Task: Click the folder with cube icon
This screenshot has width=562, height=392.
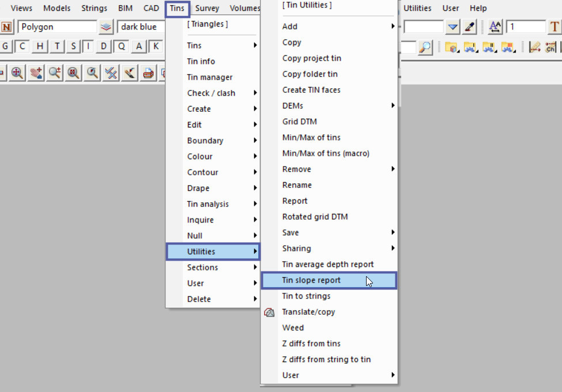Action: pyautogui.click(x=451, y=47)
